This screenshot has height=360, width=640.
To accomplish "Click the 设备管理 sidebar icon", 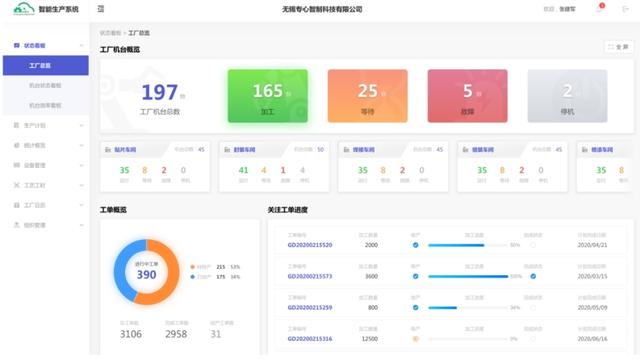I will pyautogui.click(x=17, y=165).
